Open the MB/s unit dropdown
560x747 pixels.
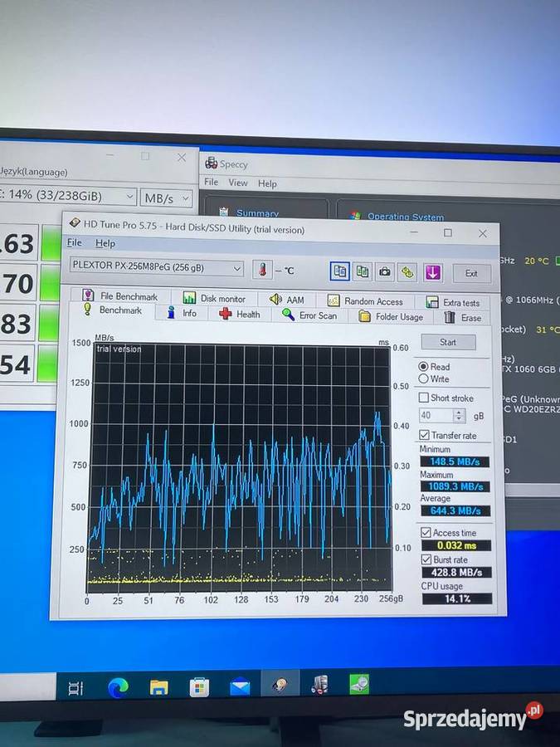point(185,198)
